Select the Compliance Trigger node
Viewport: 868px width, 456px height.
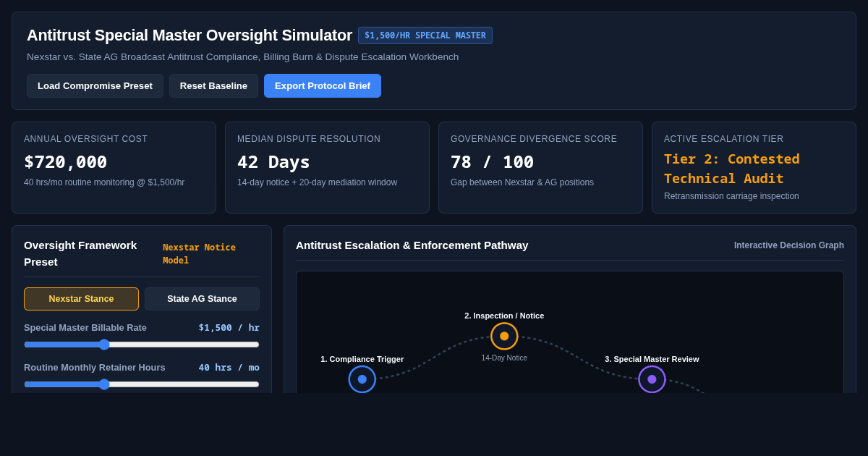(362, 379)
